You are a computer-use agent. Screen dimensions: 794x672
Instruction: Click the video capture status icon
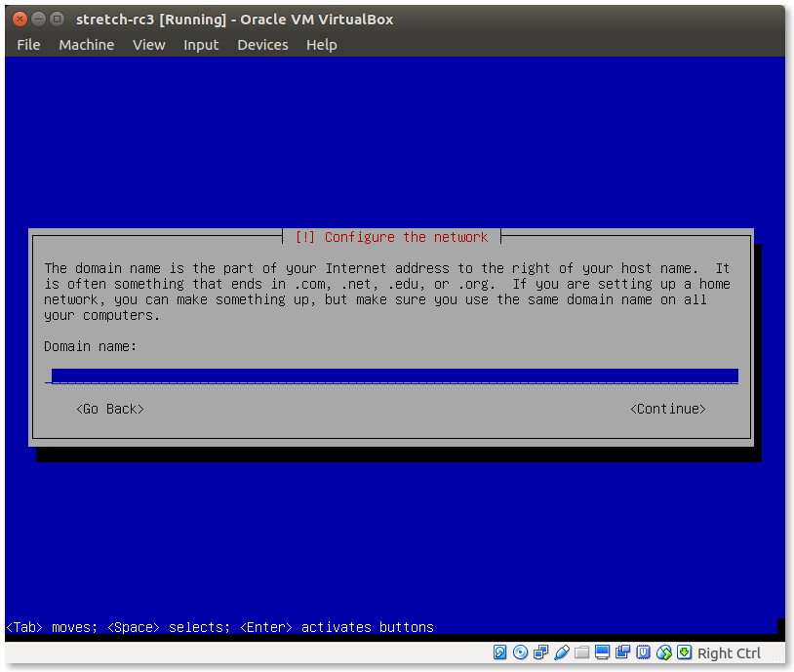point(623,652)
